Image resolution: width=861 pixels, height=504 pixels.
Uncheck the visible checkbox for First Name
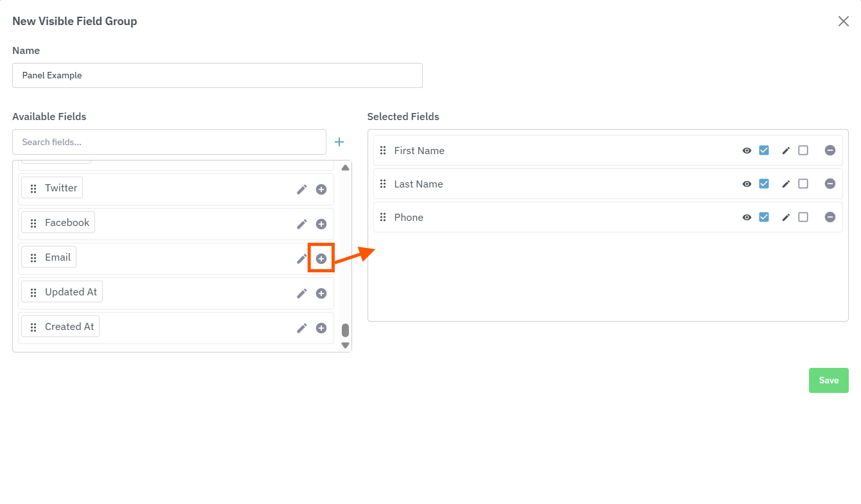point(764,150)
